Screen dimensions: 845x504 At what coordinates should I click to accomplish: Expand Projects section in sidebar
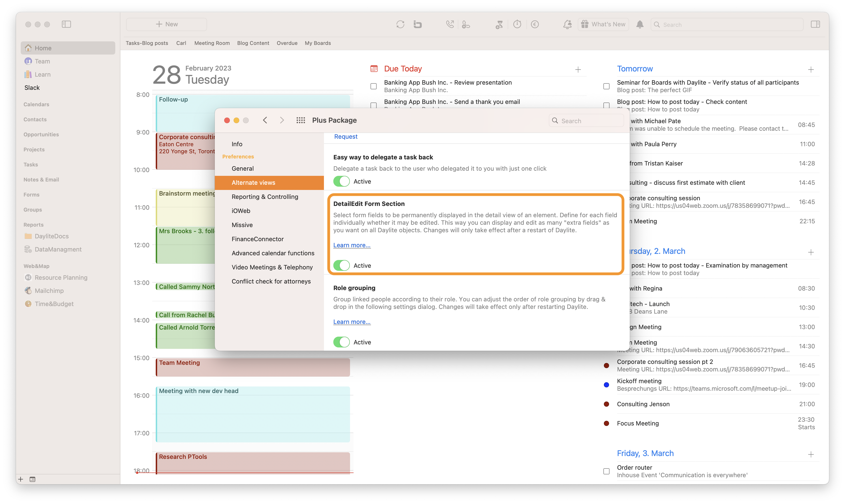coord(34,150)
